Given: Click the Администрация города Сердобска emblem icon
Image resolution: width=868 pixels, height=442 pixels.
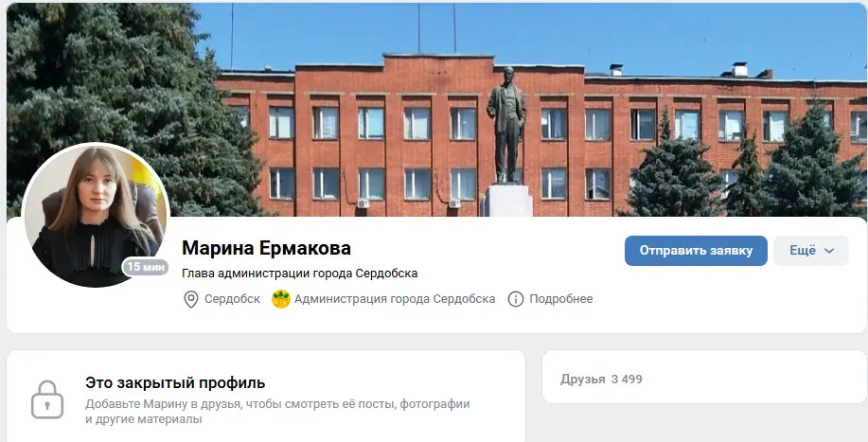Looking at the screenshot, I should [281, 299].
